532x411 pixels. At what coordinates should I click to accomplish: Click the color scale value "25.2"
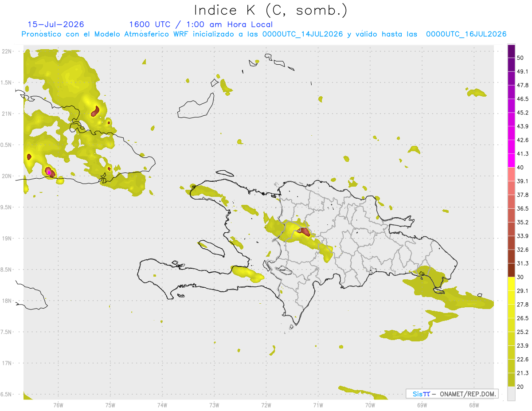[x=523, y=332]
